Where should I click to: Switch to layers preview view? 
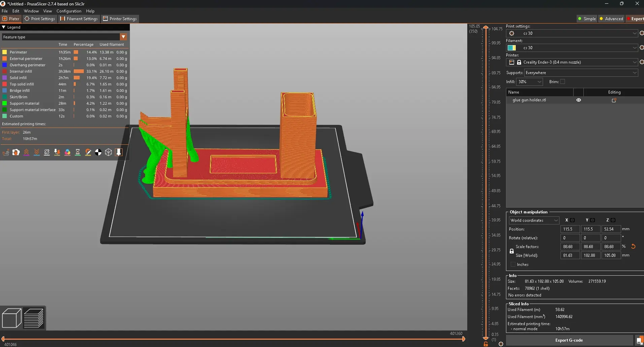coord(34,318)
